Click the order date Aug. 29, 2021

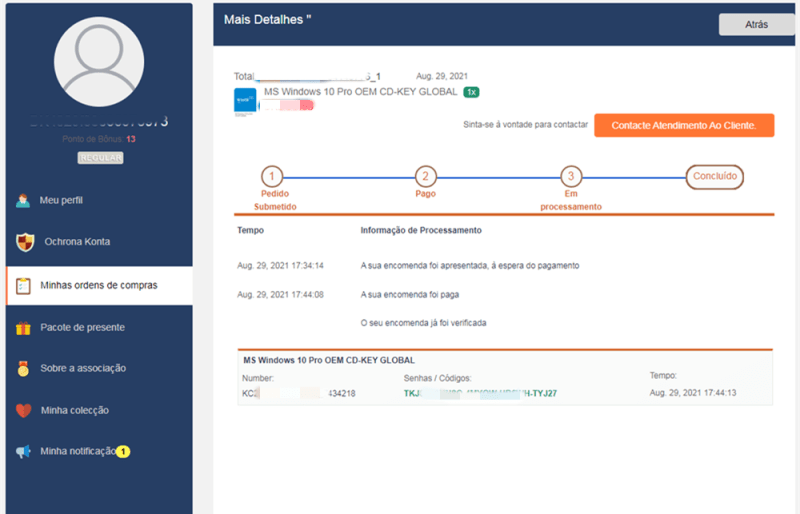coord(442,76)
